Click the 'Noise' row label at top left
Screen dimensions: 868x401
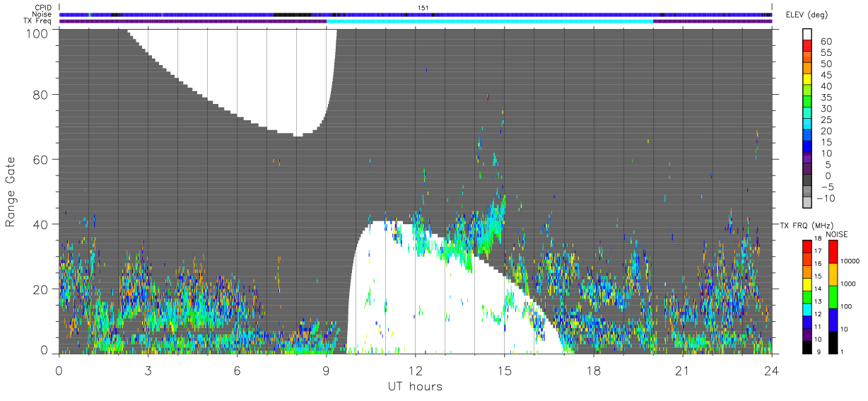pyautogui.click(x=42, y=14)
